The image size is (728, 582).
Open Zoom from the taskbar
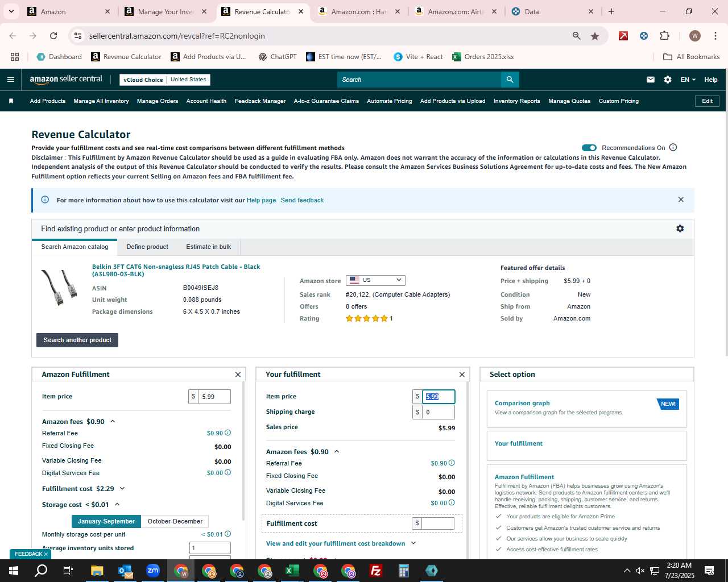coord(152,571)
